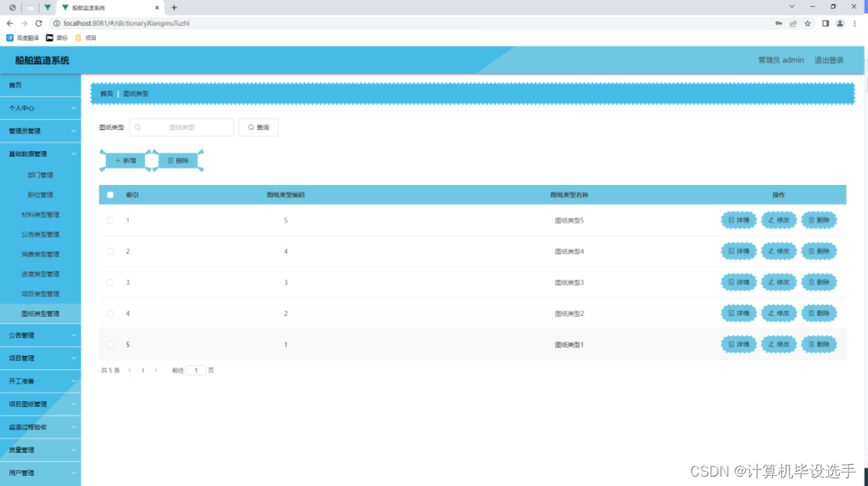Open 职位管理 submenu item
868x486 pixels.
point(41,195)
